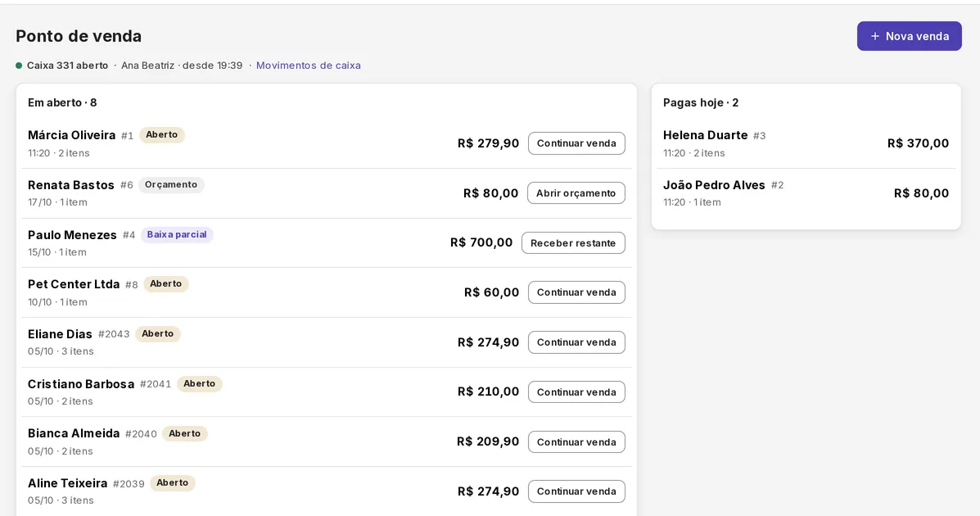This screenshot has width=980, height=516.
Task: Continue sale for Pet Center Ltda
Action: (x=576, y=292)
